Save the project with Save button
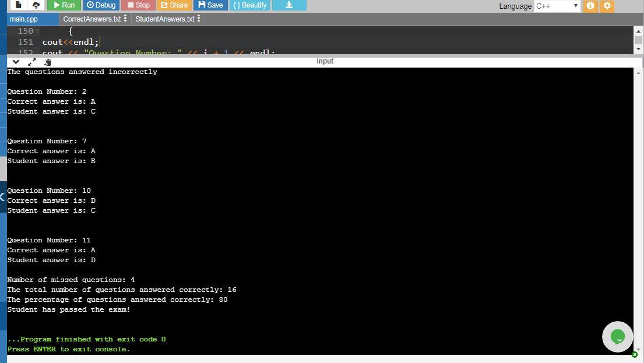The image size is (644, 363). tap(210, 5)
